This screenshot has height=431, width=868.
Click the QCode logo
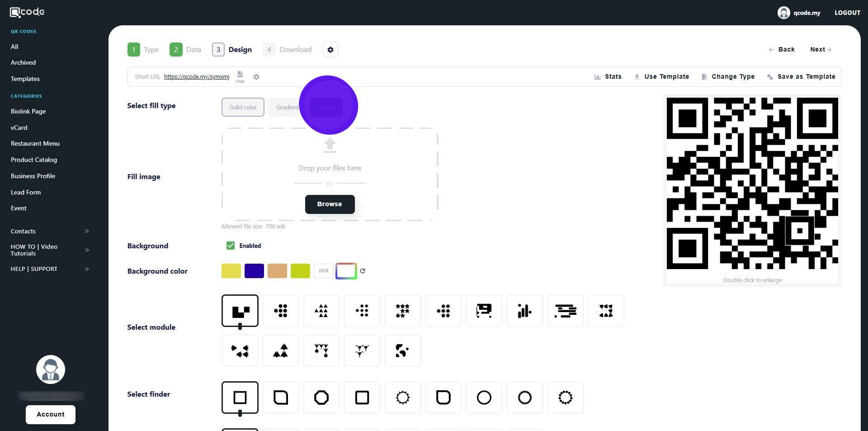click(x=27, y=12)
